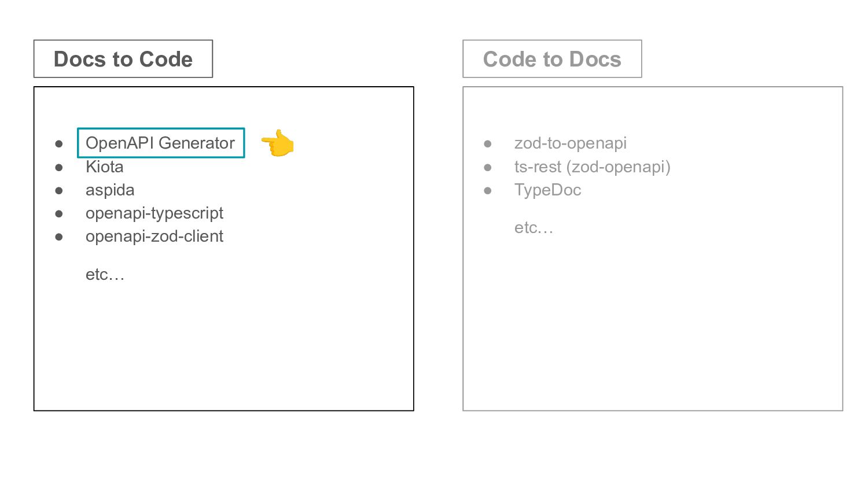Click the pointing hand emoji
The image size is (868, 488).
pos(278,143)
